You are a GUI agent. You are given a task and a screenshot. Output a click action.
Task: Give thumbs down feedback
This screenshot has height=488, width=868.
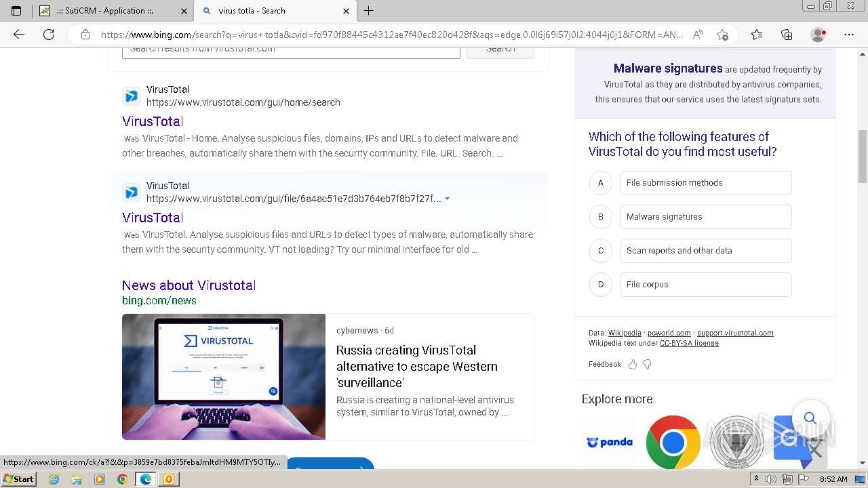[x=647, y=365]
